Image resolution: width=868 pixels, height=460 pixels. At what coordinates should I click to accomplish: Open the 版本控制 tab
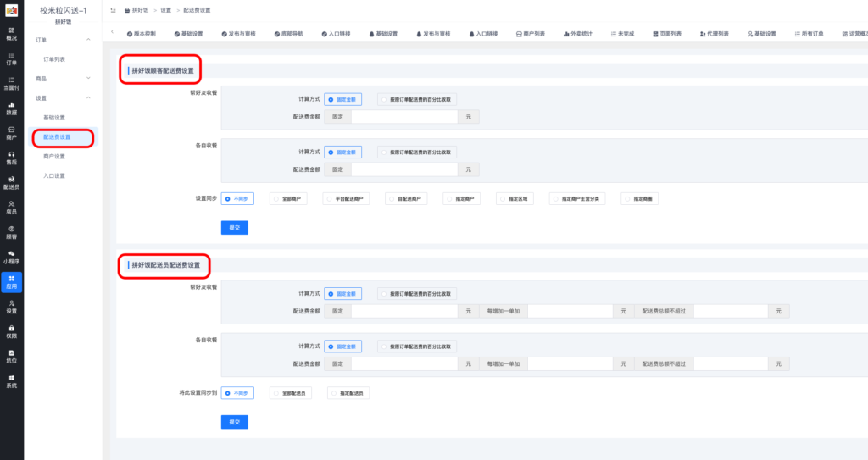(142, 34)
